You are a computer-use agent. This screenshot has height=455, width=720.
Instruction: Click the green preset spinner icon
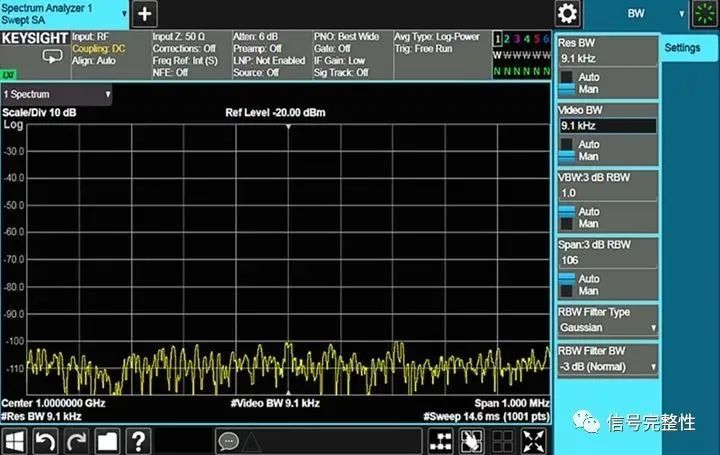click(x=705, y=14)
